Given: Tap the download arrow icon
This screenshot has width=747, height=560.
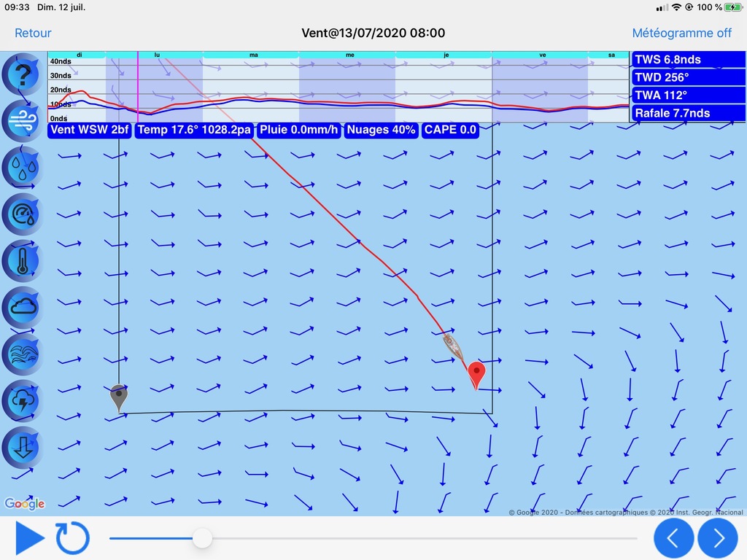Looking at the screenshot, I should [21, 448].
